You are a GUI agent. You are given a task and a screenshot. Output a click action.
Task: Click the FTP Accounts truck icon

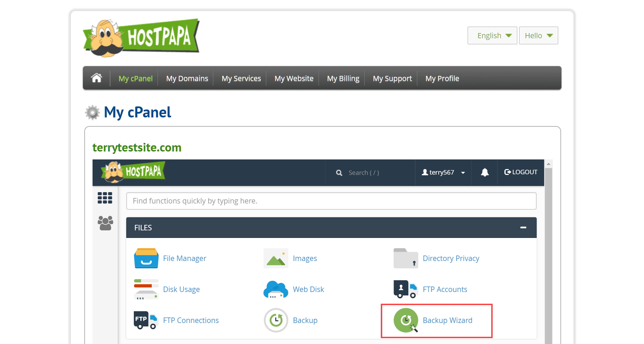[406, 289]
